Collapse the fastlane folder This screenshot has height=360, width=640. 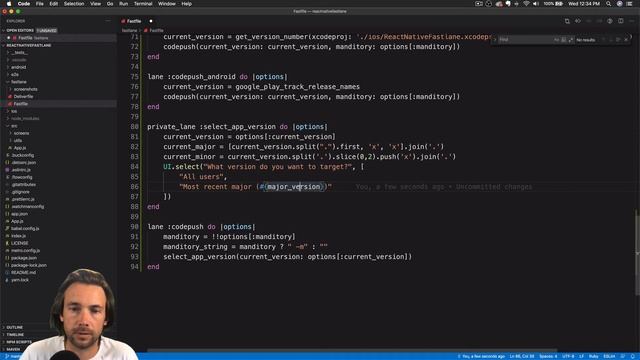click(19, 82)
